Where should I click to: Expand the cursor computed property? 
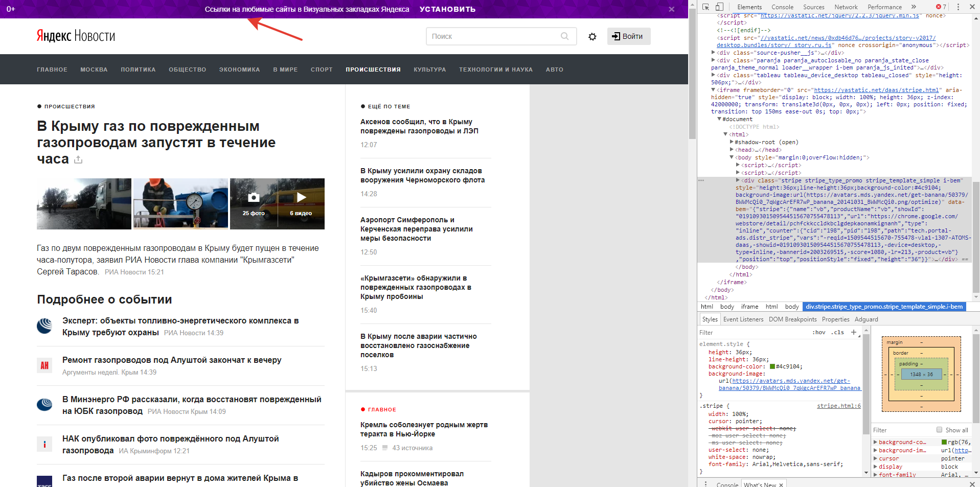875,458
